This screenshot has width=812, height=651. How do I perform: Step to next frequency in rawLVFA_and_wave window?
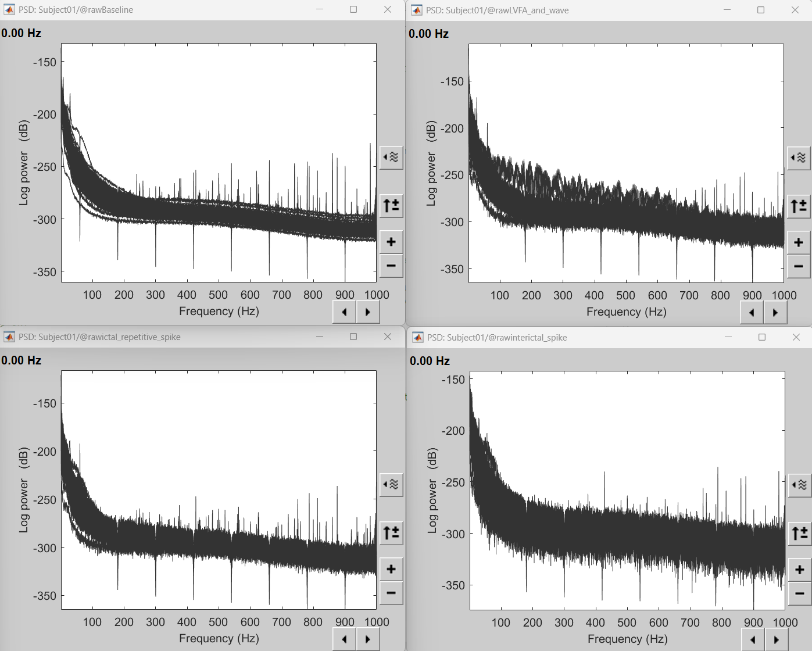(775, 313)
